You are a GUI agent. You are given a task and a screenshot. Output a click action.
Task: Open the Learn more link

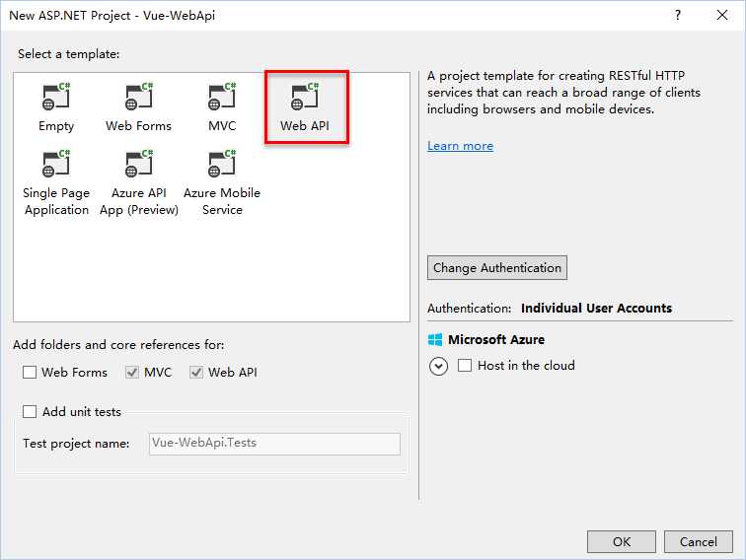(460, 146)
